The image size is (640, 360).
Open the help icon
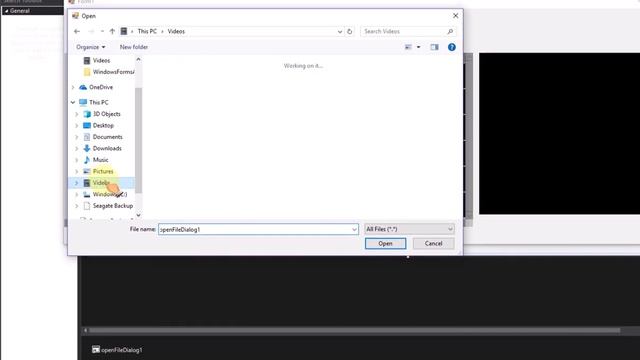point(451,47)
